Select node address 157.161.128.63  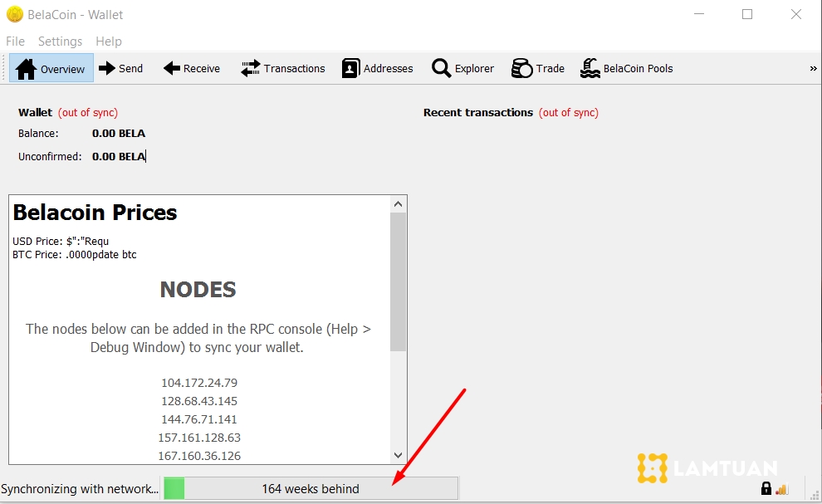[x=199, y=438]
